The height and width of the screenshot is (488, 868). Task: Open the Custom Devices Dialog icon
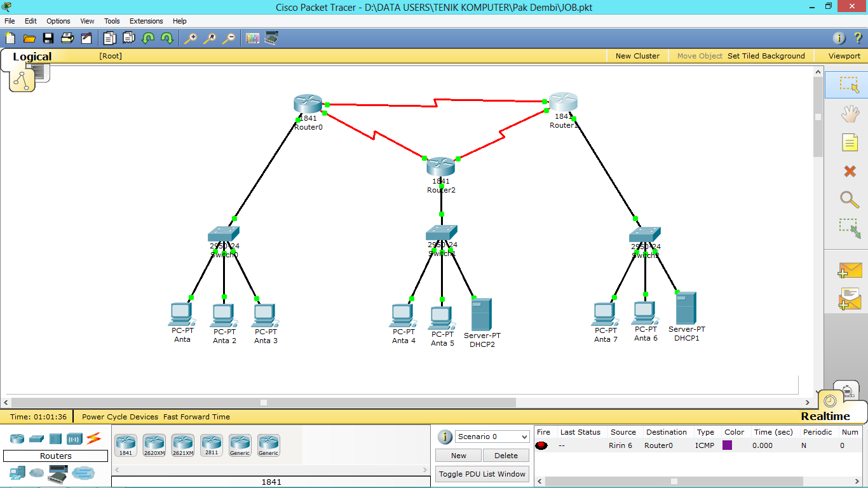[271, 38]
